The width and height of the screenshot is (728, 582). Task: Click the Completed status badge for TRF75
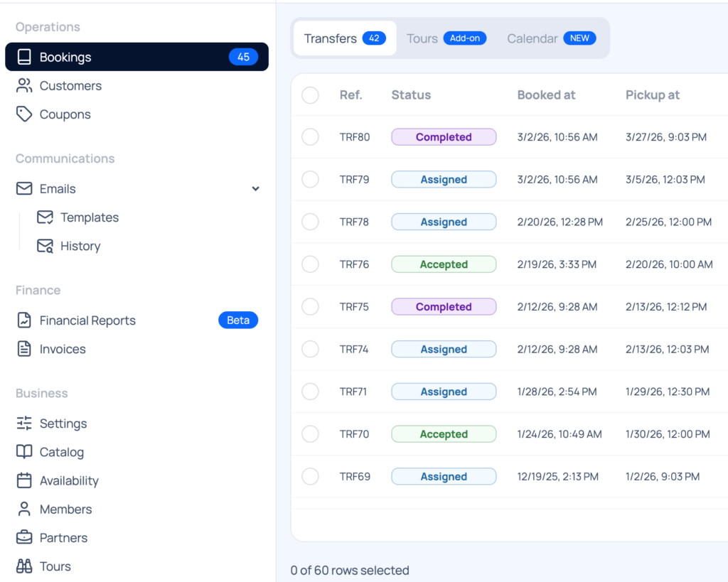[444, 307]
